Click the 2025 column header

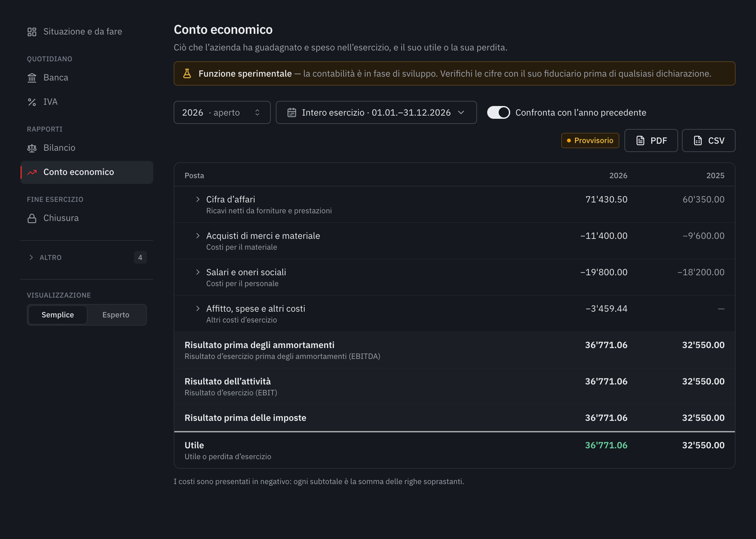pyautogui.click(x=715, y=176)
